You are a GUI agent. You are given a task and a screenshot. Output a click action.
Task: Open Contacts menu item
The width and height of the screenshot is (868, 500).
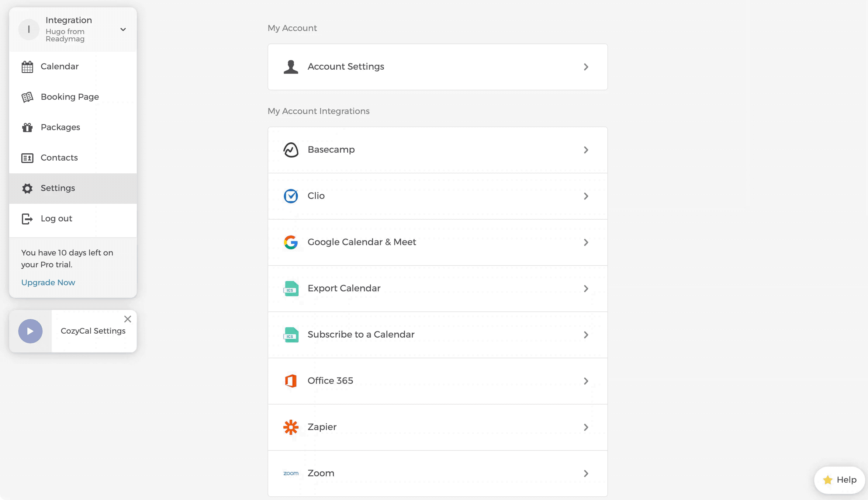tap(73, 158)
